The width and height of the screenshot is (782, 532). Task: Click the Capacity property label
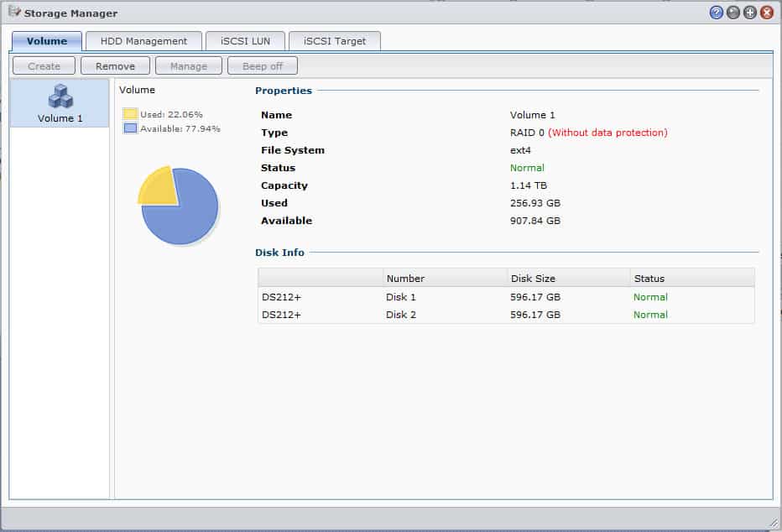[284, 185]
